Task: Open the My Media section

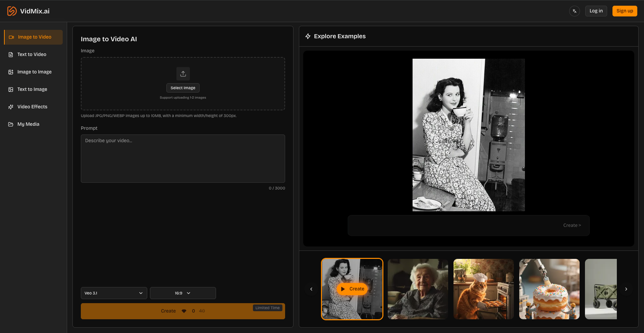Action: (x=29, y=124)
